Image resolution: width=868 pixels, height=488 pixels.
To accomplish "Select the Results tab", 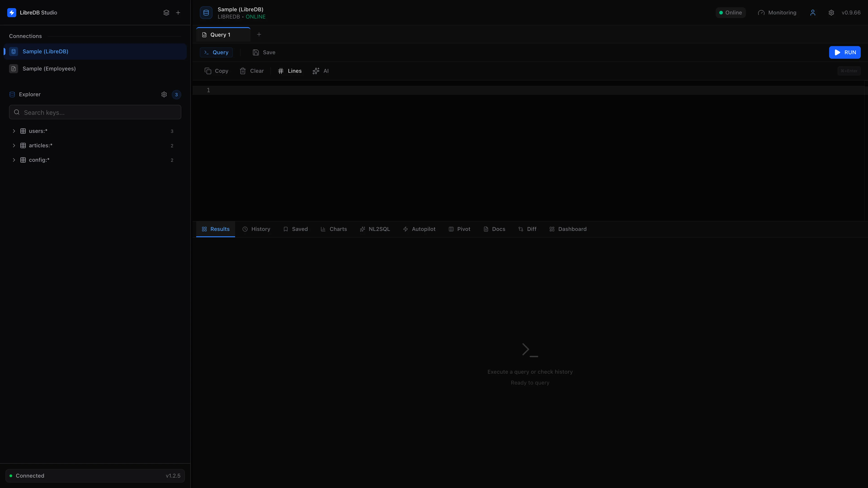I will pyautogui.click(x=216, y=229).
